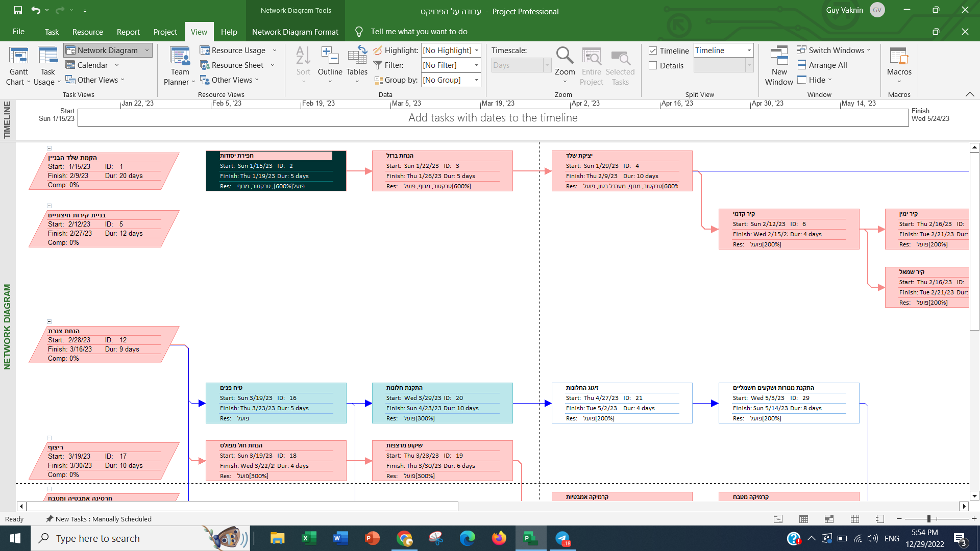
Task: Open the Macros panel
Action: (x=899, y=65)
